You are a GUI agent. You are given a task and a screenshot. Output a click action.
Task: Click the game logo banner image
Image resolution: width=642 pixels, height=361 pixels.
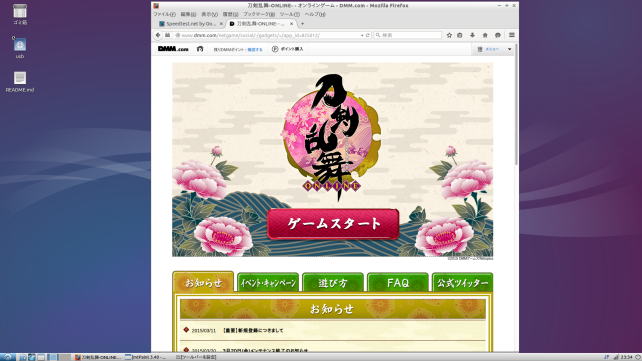(x=332, y=160)
